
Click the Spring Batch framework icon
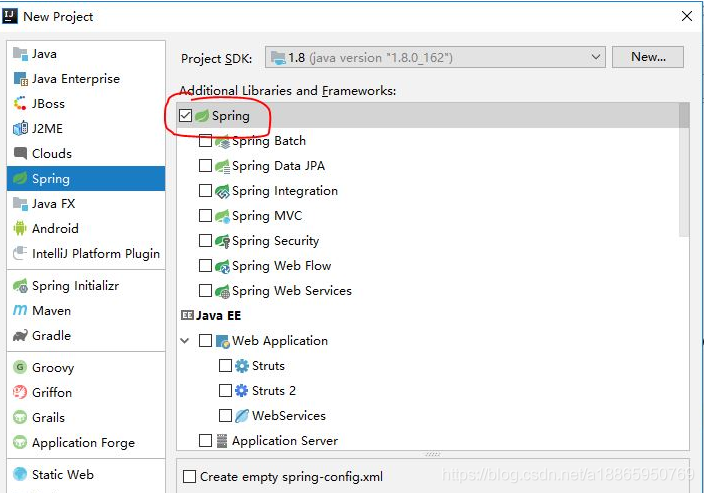pos(223,141)
